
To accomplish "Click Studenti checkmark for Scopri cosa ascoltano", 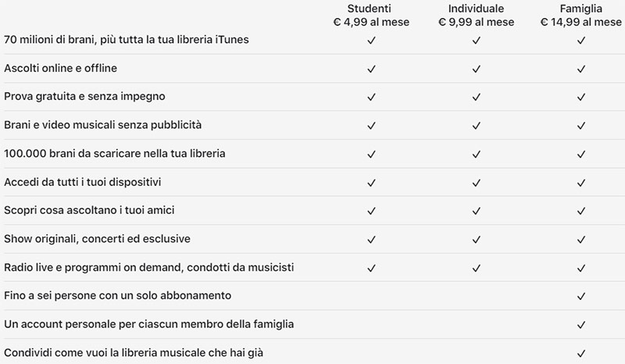I will [371, 210].
